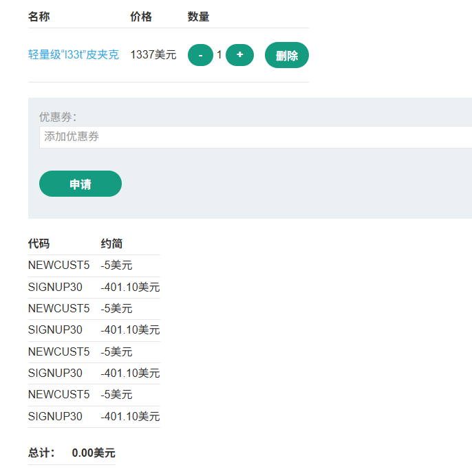Image resolution: width=472 pixels, height=476 pixels.
Task: Increase quantity with the plus button
Action: pos(239,55)
